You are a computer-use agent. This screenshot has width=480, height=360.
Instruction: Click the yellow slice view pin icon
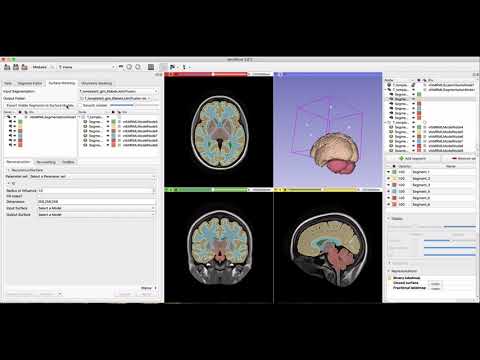tap(276, 190)
